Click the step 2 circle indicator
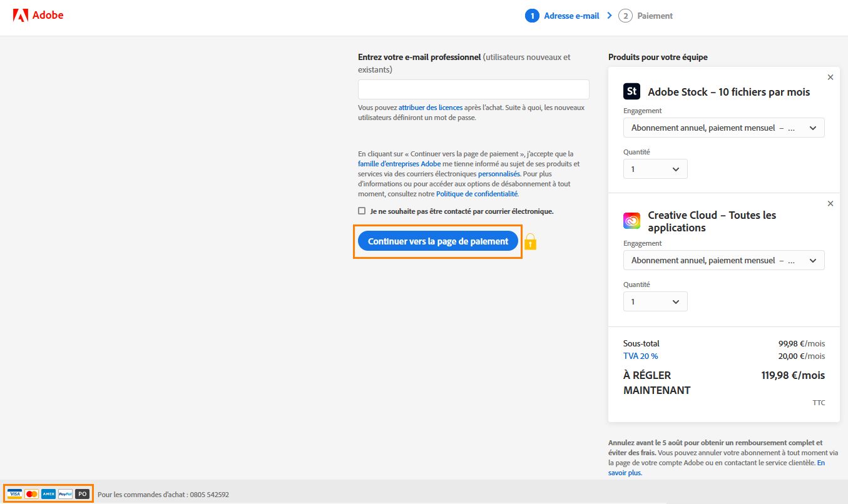The height and width of the screenshot is (504, 848). [x=625, y=16]
